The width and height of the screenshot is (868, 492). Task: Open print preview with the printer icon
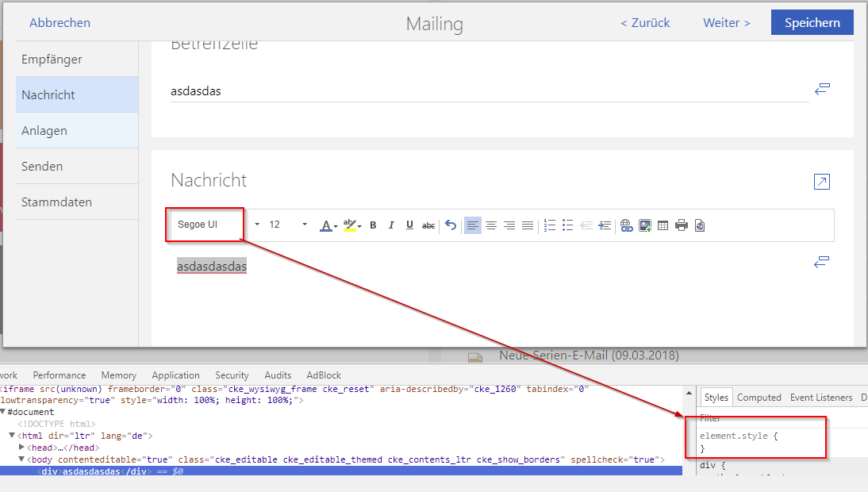click(682, 225)
